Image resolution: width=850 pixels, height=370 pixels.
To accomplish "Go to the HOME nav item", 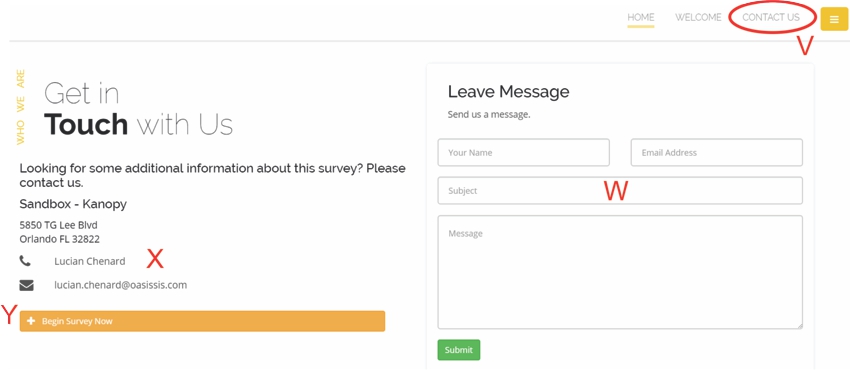I will coord(641,17).
